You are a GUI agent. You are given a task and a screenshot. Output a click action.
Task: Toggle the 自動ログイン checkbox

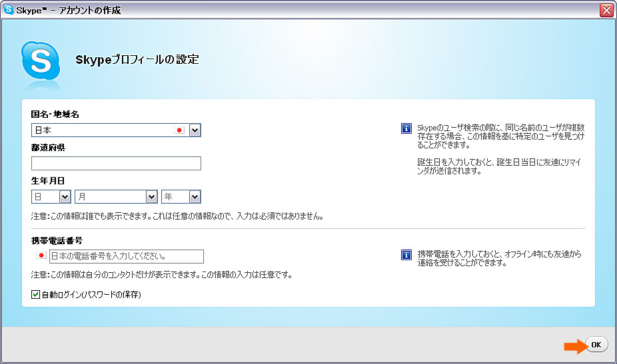[x=35, y=294]
